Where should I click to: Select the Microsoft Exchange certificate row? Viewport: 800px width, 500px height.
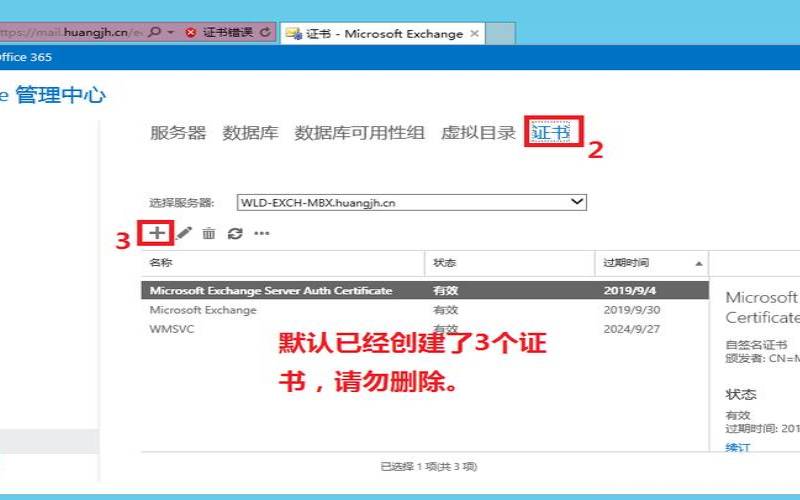coord(425,310)
